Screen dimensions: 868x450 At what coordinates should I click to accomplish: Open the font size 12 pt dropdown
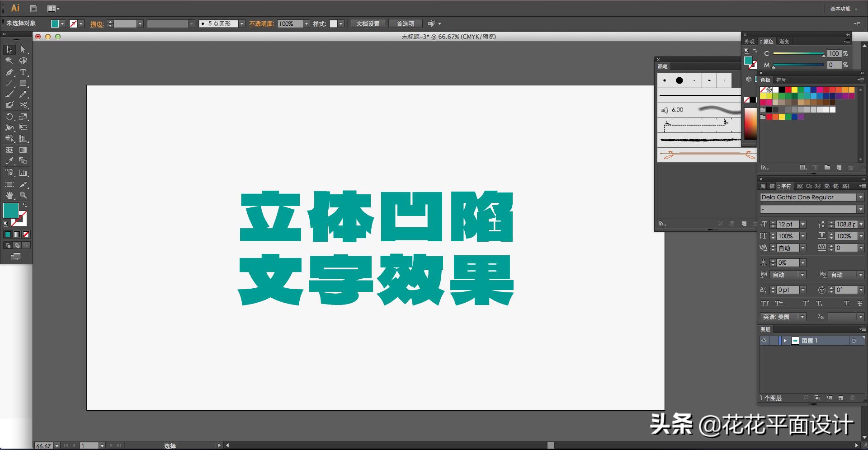pyautogui.click(x=803, y=224)
